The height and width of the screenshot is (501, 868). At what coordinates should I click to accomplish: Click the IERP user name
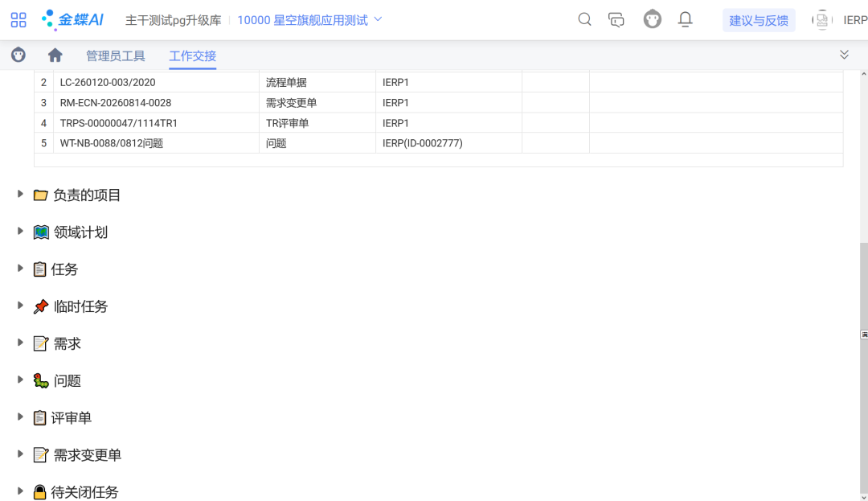(x=855, y=20)
